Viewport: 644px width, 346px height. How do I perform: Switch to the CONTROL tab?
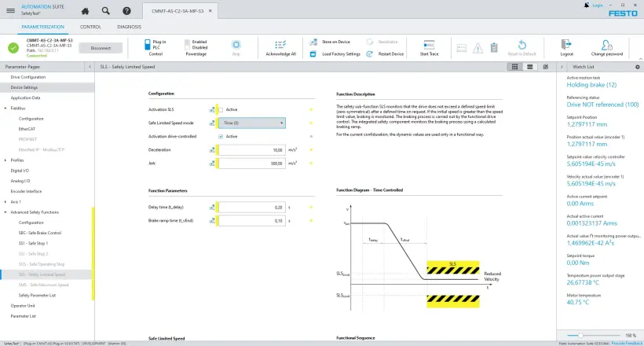[90, 26]
